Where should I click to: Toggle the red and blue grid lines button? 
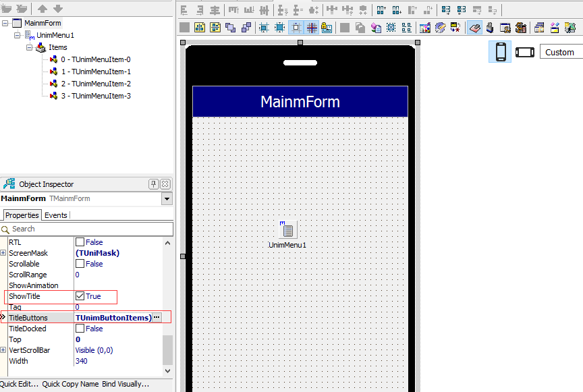[312, 28]
